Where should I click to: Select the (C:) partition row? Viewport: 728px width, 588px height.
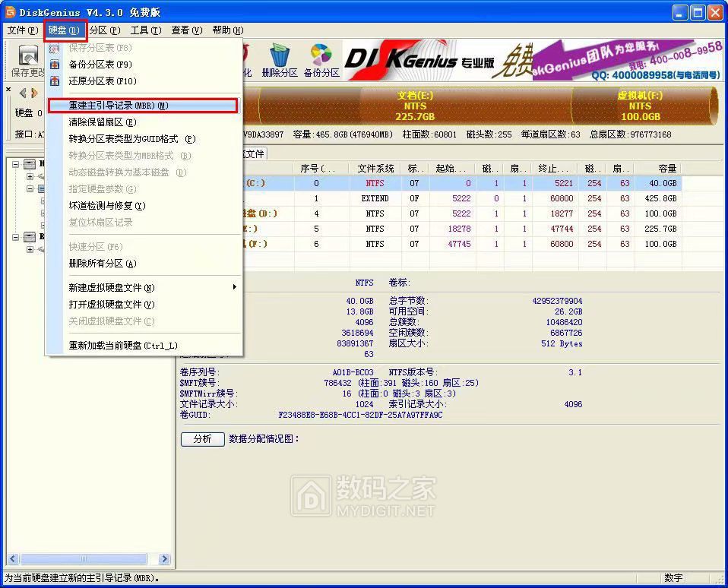pos(461,183)
